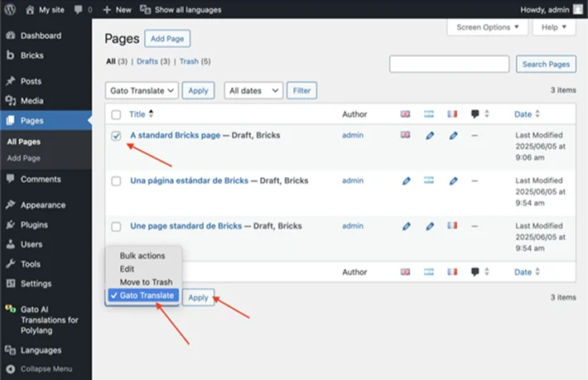
Task: Expand the Help panel
Action: click(554, 27)
